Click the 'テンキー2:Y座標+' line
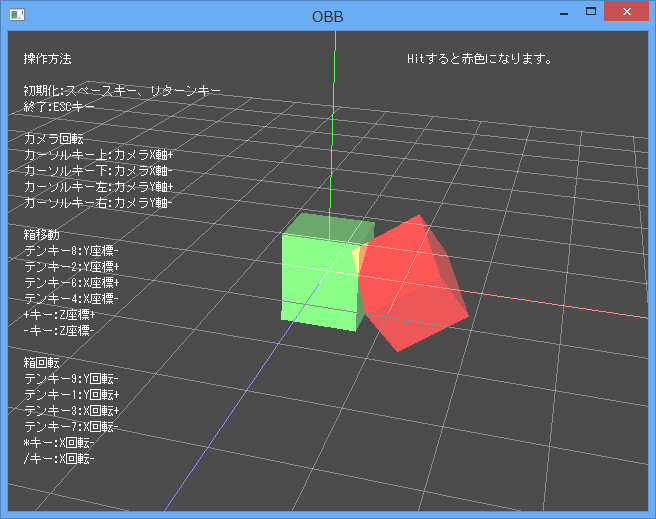Image resolution: width=656 pixels, height=519 pixels. pos(72,266)
